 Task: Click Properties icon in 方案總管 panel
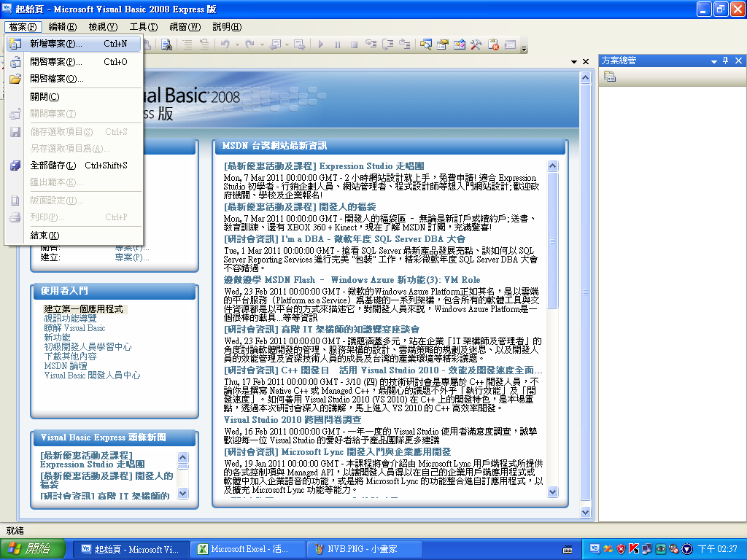[610, 76]
